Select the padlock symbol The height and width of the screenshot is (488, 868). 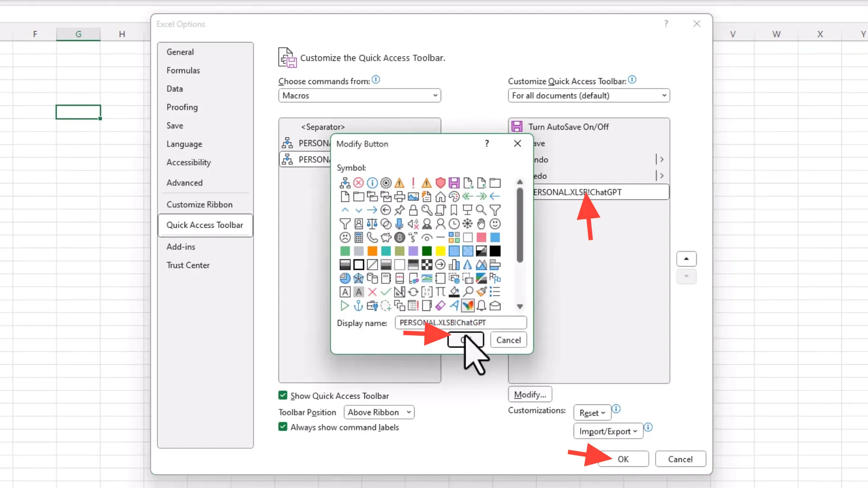pos(414,210)
